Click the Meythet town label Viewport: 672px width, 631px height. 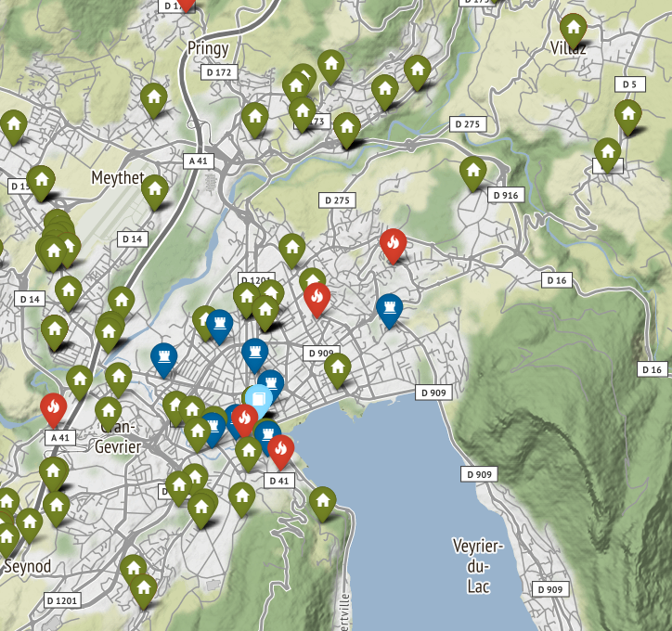pos(118,177)
